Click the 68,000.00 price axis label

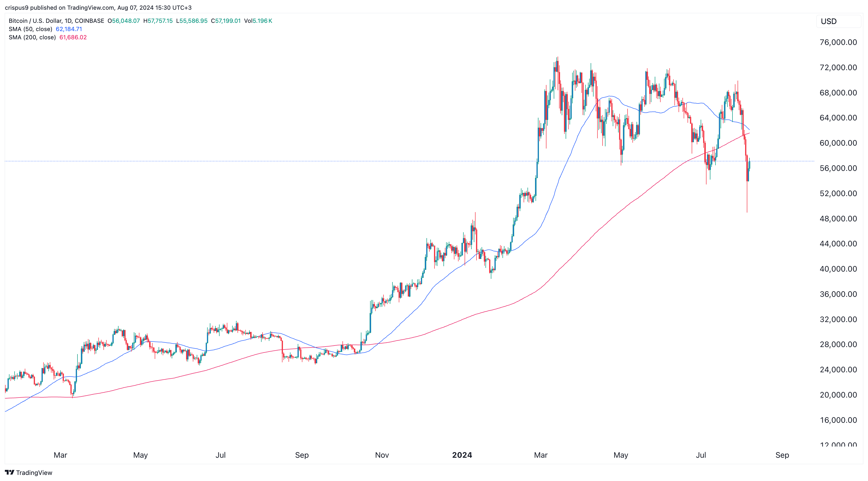coord(838,92)
